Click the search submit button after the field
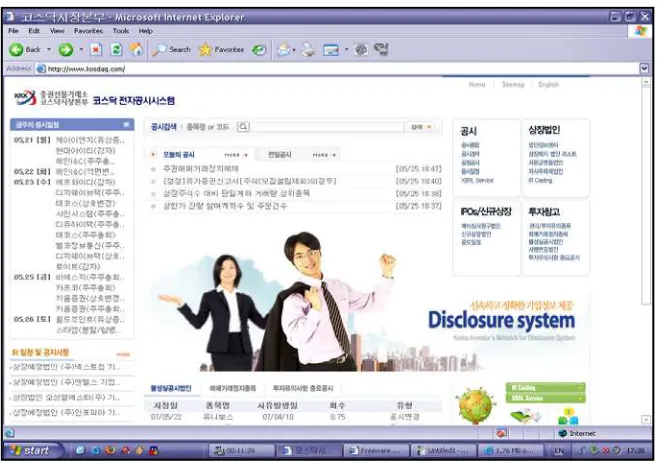The width and height of the screenshot is (658, 462). coord(421,127)
